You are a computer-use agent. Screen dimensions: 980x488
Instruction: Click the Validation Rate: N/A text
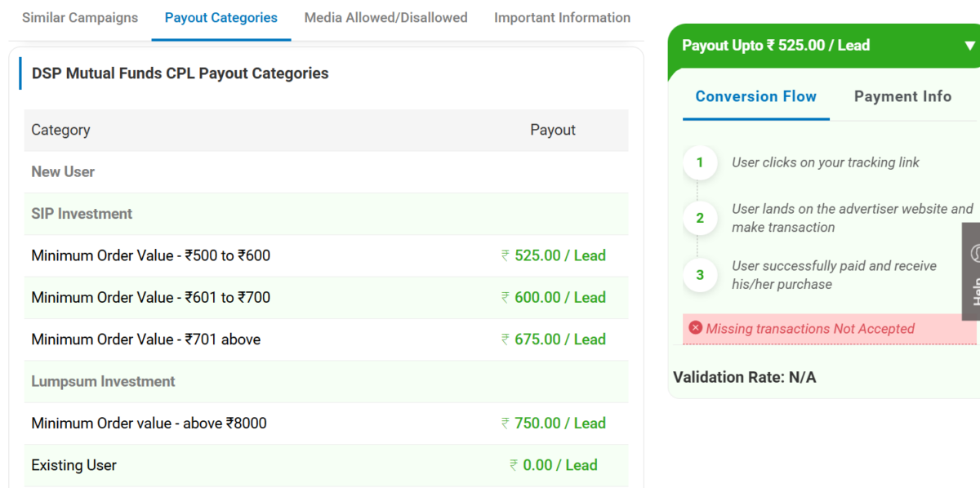coord(744,377)
